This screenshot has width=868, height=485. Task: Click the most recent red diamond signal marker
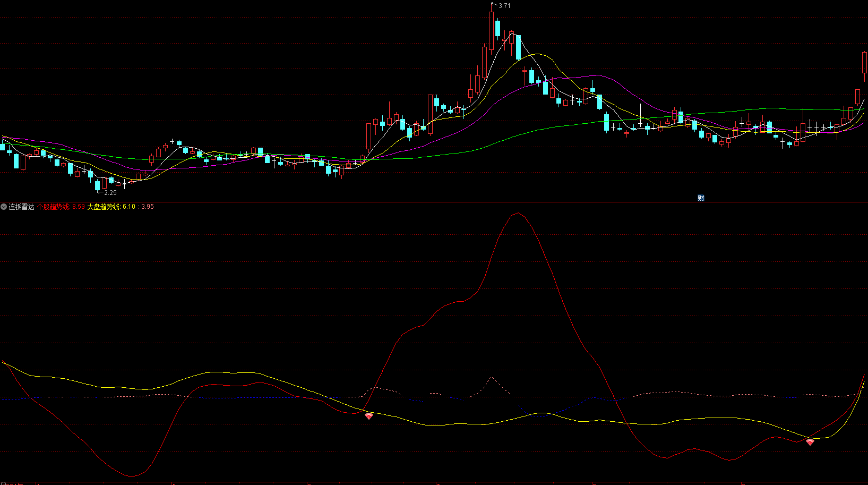810,442
